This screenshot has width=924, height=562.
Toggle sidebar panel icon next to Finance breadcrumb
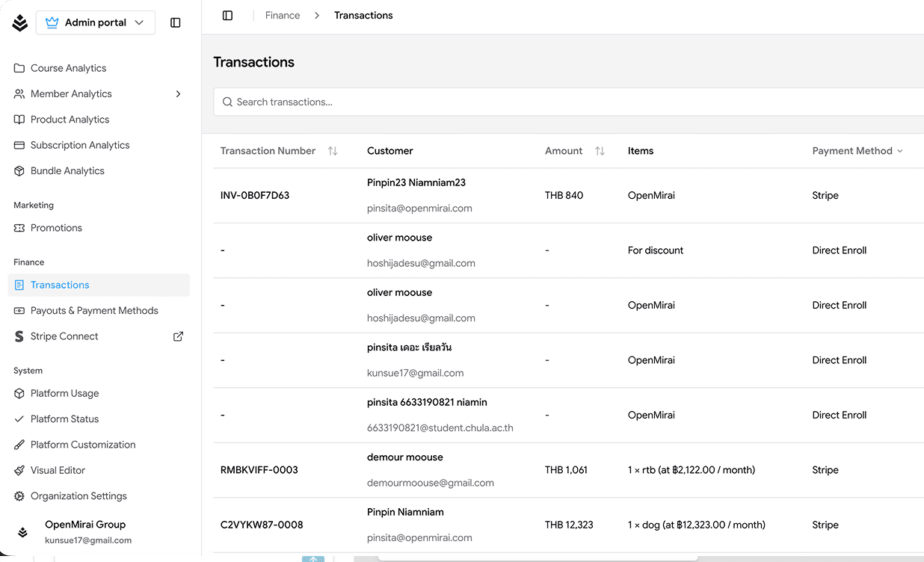(228, 15)
